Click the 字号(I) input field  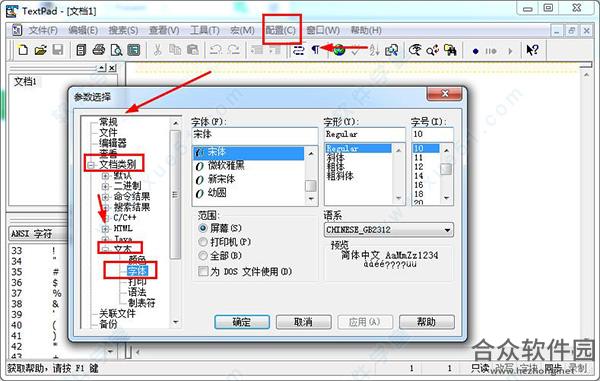click(x=432, y=134)
